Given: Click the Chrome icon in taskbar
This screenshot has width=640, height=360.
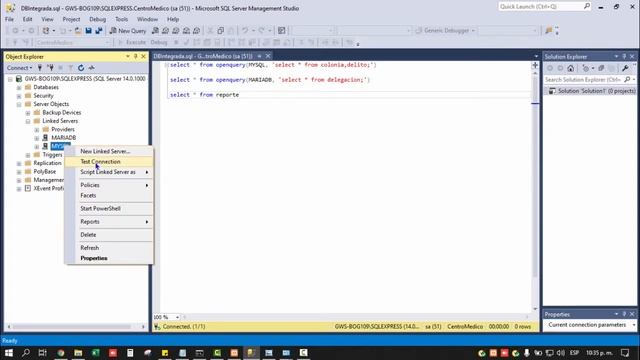Looking at the screenshot, I should 61,353.
